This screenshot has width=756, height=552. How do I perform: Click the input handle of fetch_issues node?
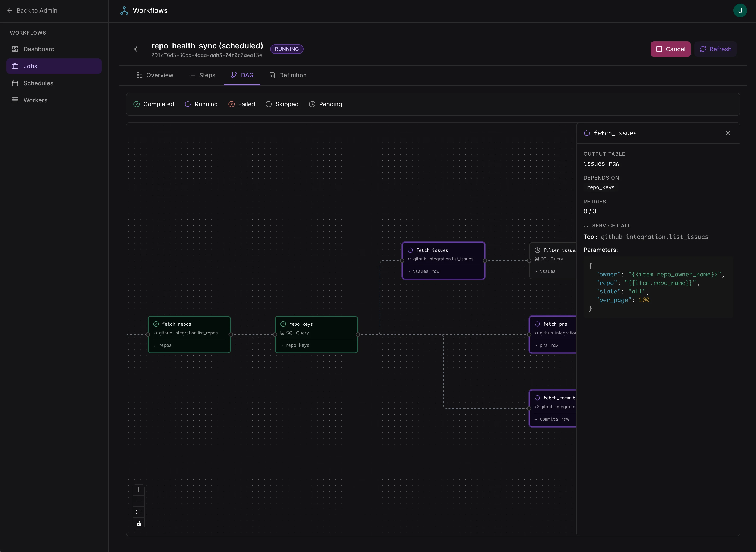pyautogui.click(x=402, y=261)
